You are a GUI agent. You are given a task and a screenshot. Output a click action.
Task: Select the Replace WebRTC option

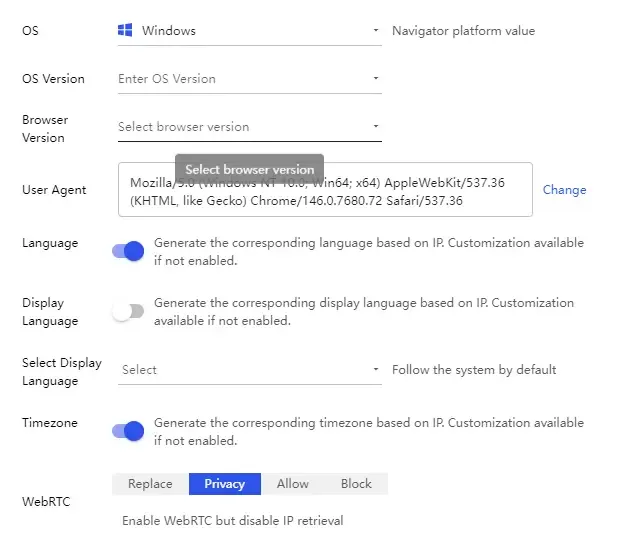click(150, 484)
